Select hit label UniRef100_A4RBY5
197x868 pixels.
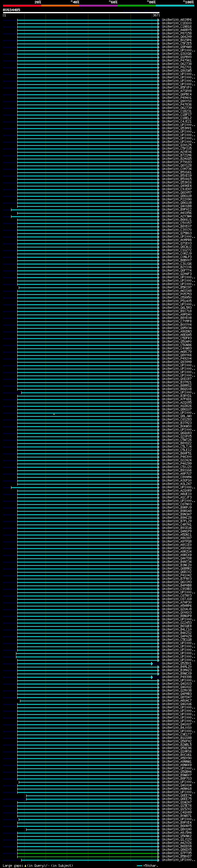pyautogui.click(x=177, y=30)
